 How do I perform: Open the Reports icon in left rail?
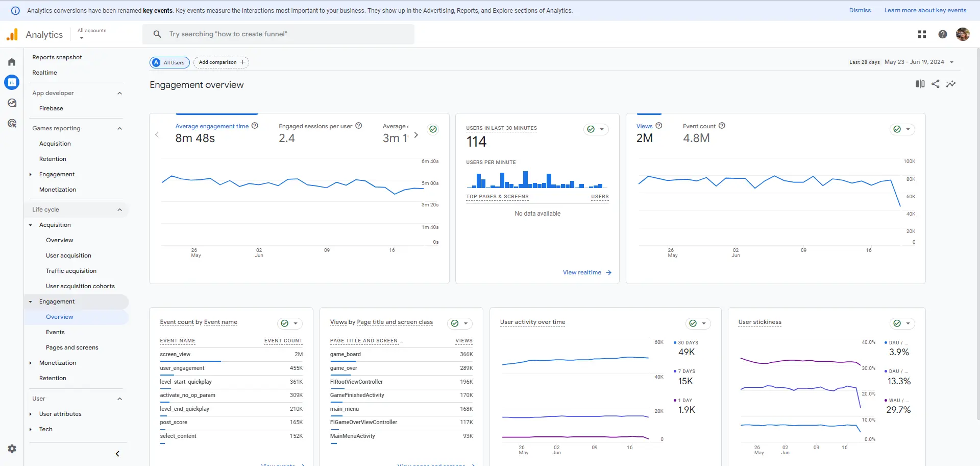click(12, 82)
